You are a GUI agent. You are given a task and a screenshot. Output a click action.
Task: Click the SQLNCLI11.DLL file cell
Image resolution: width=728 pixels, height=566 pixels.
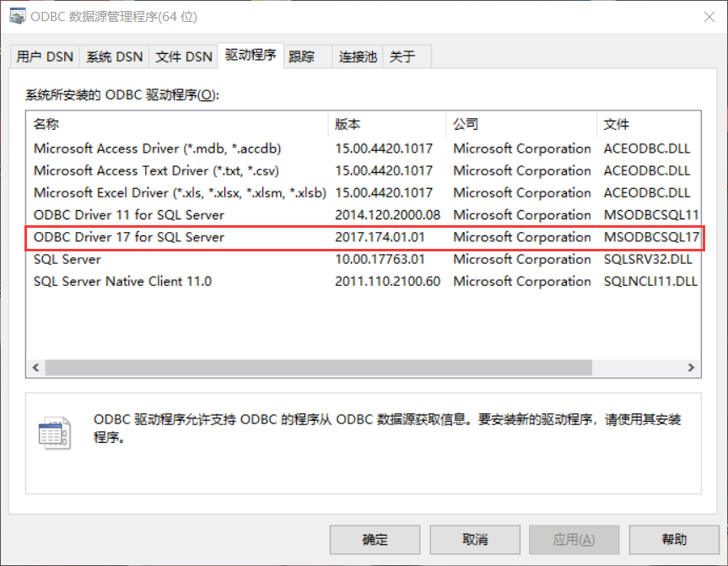coord(650,282)
